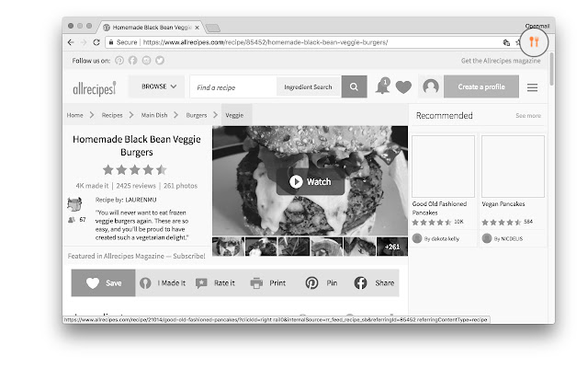Click the browser forward arrow
Screen dimensions: 588x368
pos(84,42)
